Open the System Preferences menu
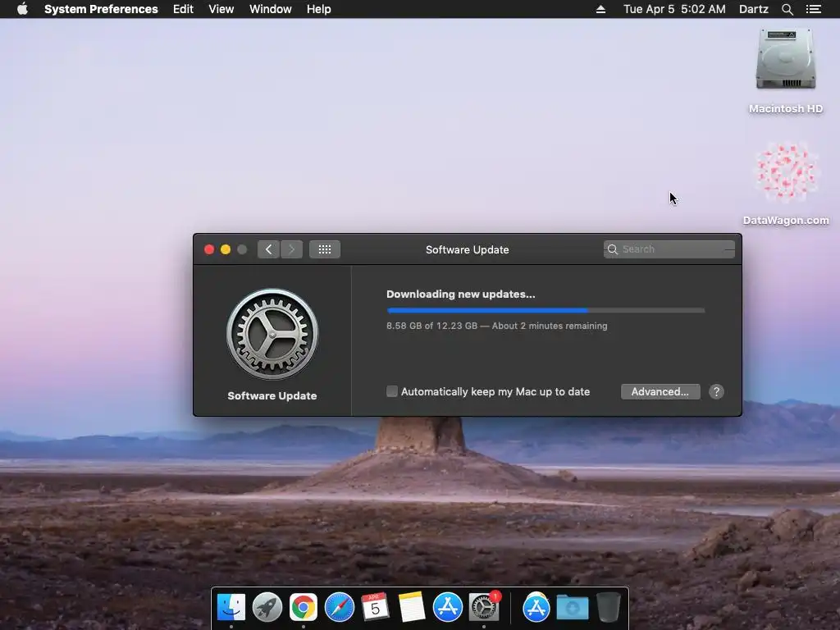 (x=101, y=9)
